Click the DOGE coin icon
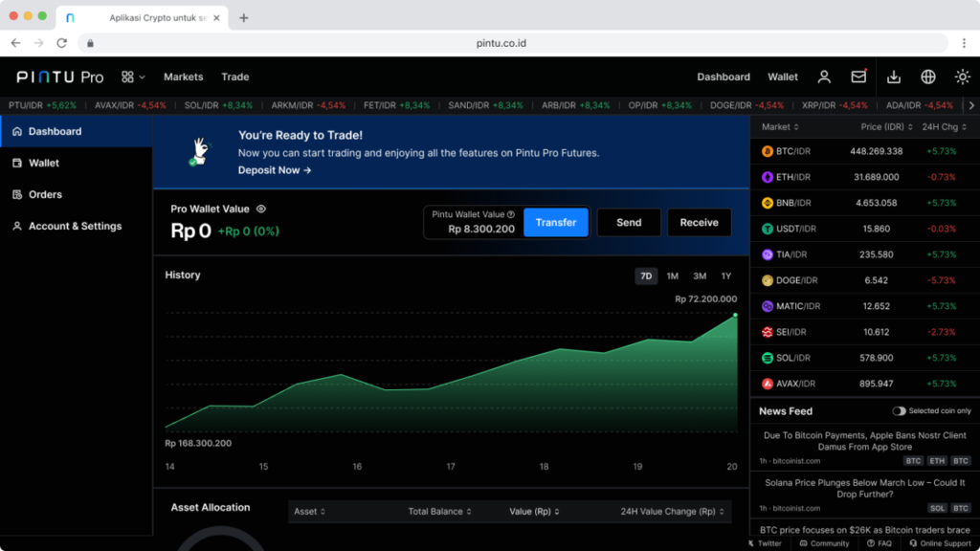Screen dimensions: 980x551 [767, 280]
